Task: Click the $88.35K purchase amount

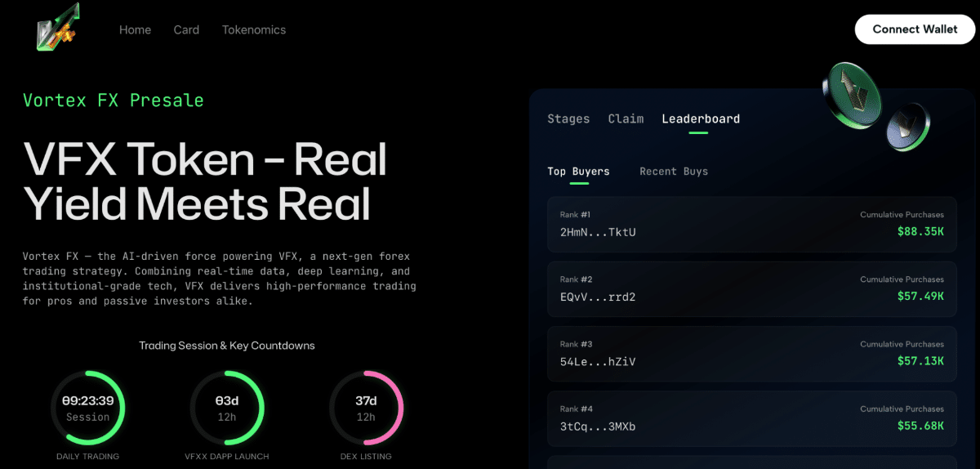Action: click(920, 231)
